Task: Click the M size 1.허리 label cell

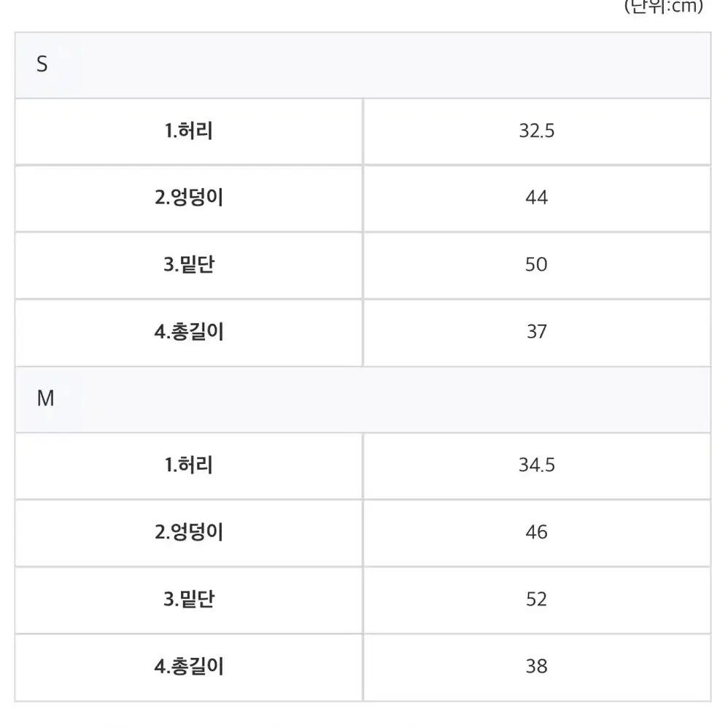Action: 189,465
